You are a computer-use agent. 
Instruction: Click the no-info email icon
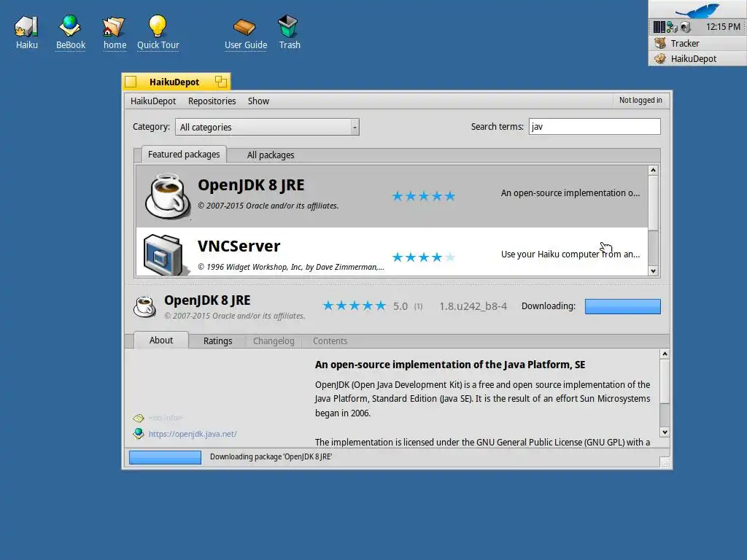tap(139, 418)
